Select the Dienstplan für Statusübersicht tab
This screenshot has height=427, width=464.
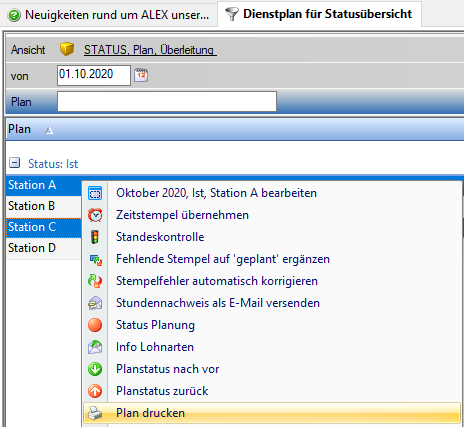click(319, 14)
